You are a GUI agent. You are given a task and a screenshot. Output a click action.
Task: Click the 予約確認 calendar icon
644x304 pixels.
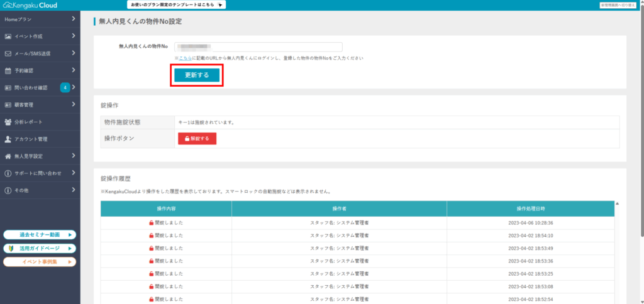(x=8, y=71)
